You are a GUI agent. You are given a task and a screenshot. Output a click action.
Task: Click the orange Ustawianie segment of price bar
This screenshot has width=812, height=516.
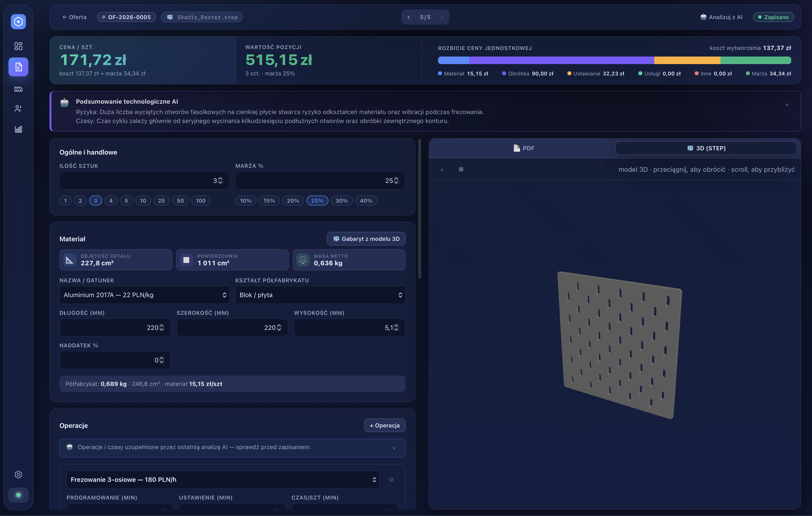pyautogui.click(x=687, y=60)
